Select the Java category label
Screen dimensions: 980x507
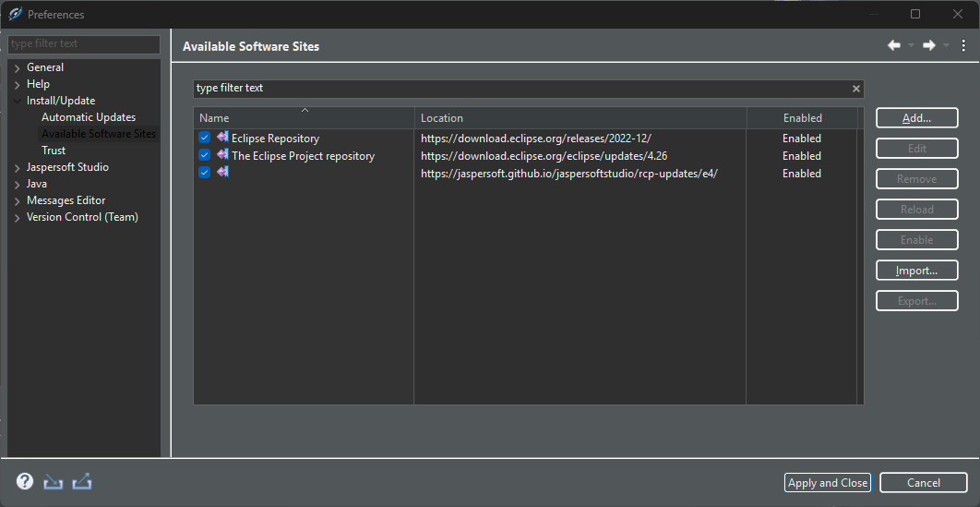click(x=37, y=184)
